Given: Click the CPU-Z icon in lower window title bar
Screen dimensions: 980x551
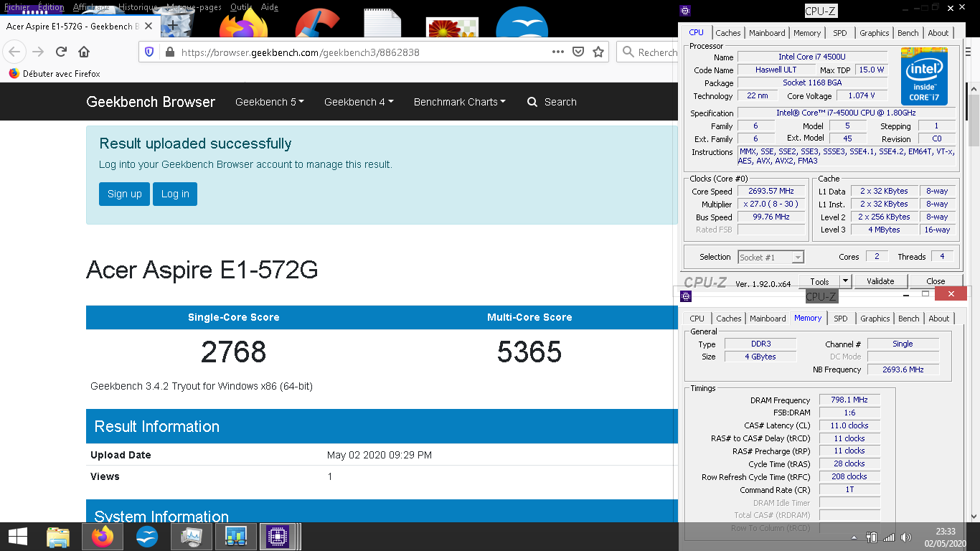Looking at the screenshot, I should pos(686,296).
